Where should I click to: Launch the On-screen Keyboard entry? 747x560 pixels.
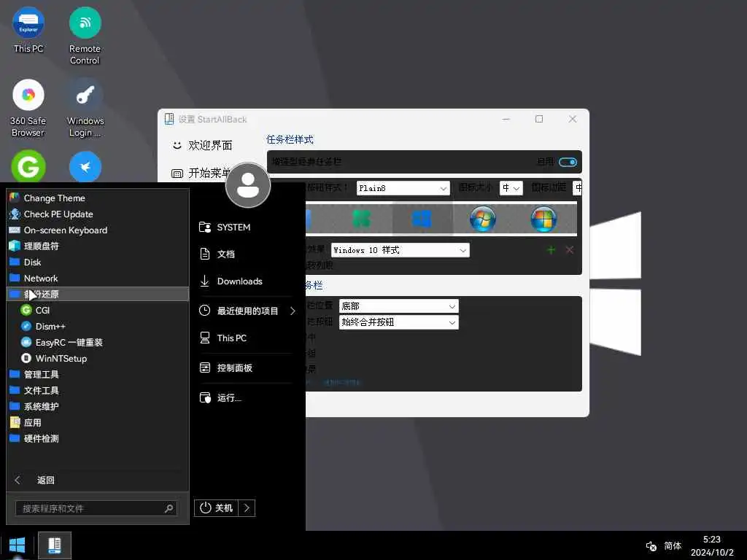pos(98,230)
